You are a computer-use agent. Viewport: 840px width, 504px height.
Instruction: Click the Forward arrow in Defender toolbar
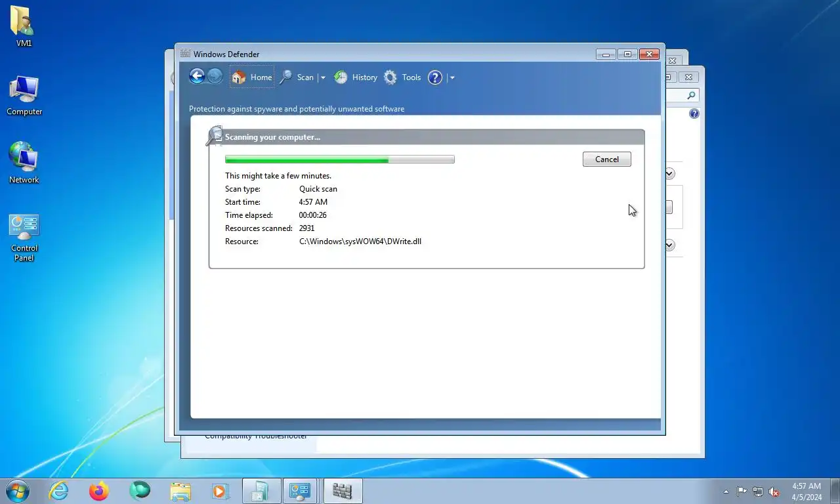[x=215, y=77]
